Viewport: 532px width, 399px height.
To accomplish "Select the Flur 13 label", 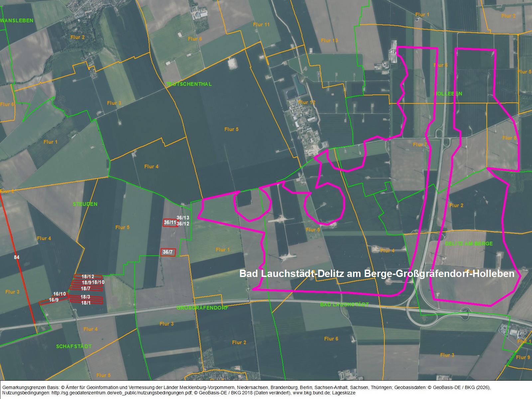I will click(329, 41).
